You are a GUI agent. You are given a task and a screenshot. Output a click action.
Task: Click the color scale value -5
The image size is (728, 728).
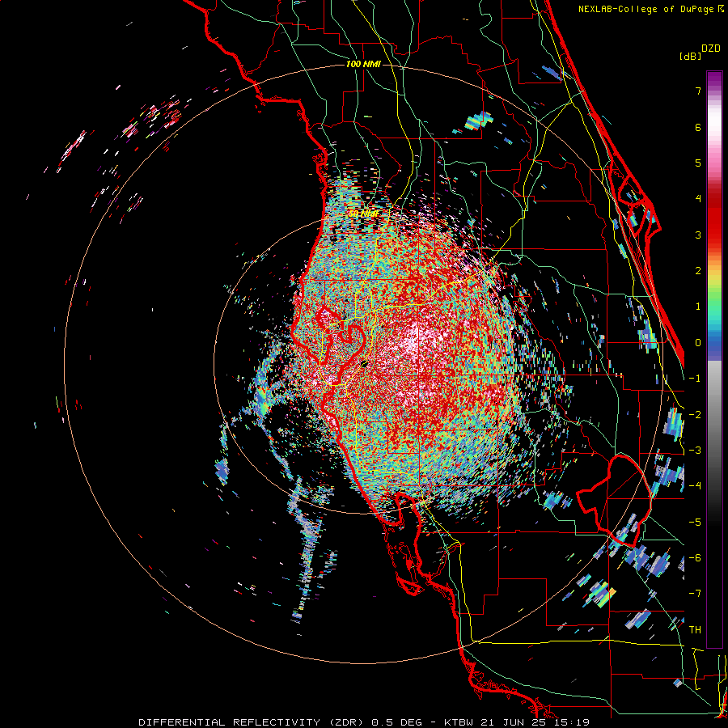(695, 523)
